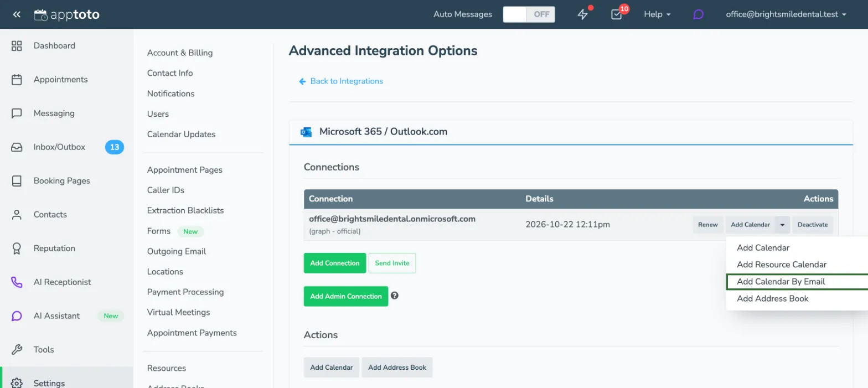This screenshot has height=388, width=868.
Task: Click the Dashboard grid icon
Action: pos(17,45)
